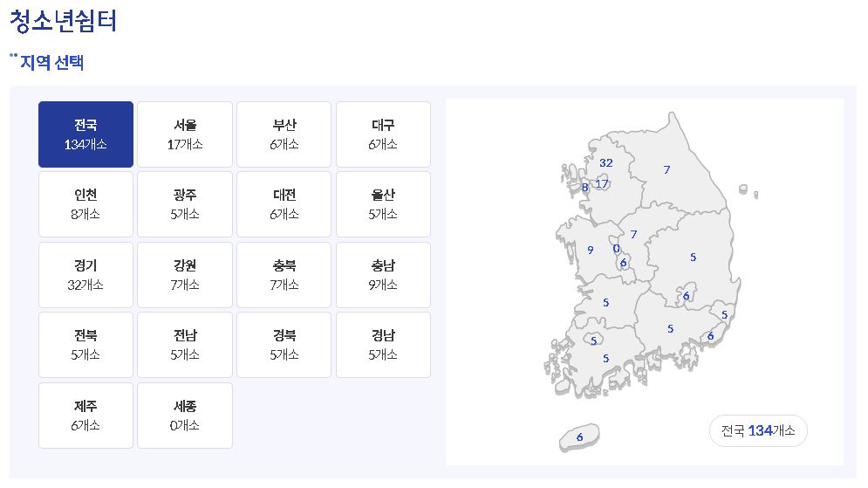Viewport: 868px width, 488px height.
Task: Choose the 충북 7개소 region button
Action: [284, 275]
